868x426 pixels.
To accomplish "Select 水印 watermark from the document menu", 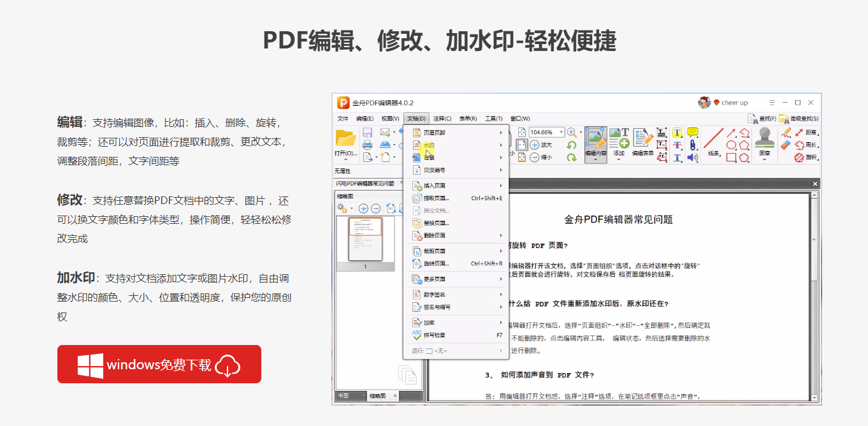I will pos(456,145).
